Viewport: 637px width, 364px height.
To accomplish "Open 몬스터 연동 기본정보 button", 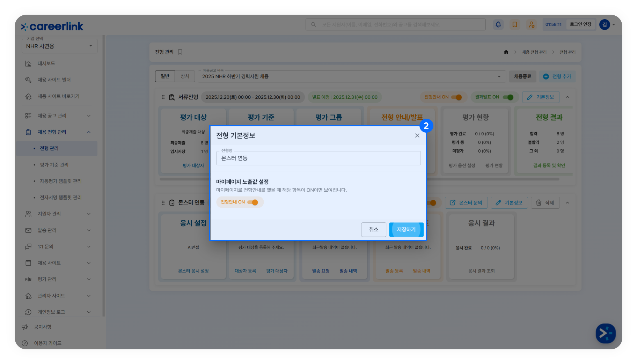I will click(x=509, y=203).
